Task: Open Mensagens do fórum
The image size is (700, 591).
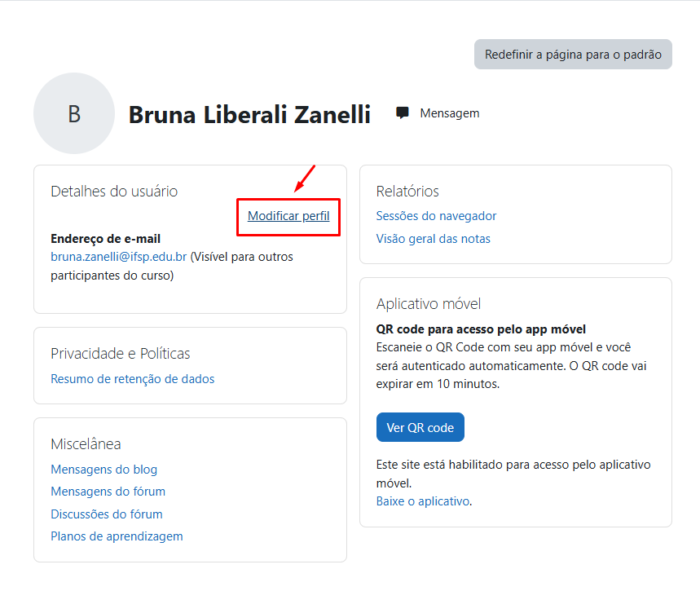Action: [x=108, y=492]
